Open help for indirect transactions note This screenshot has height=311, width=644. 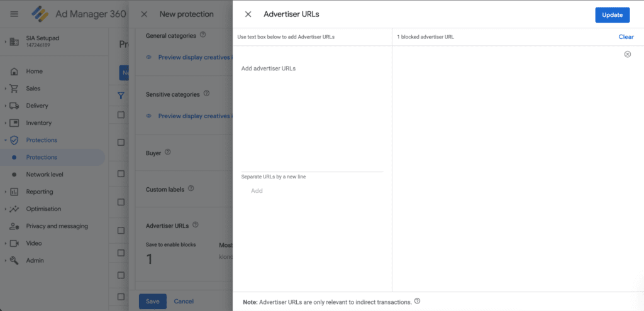[418, 301]
